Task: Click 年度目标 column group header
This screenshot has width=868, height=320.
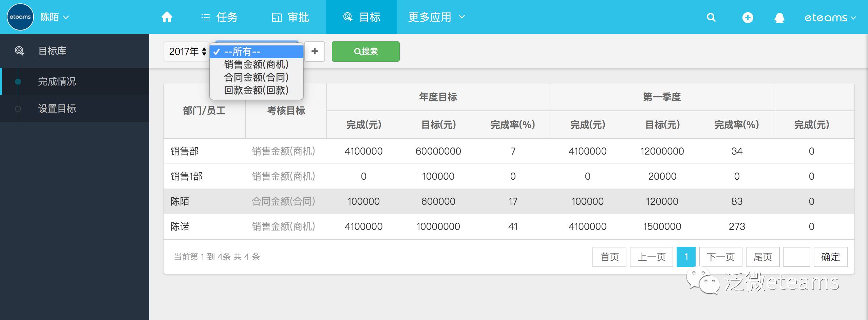Action: pyautogui.click(x=438, y=97)
